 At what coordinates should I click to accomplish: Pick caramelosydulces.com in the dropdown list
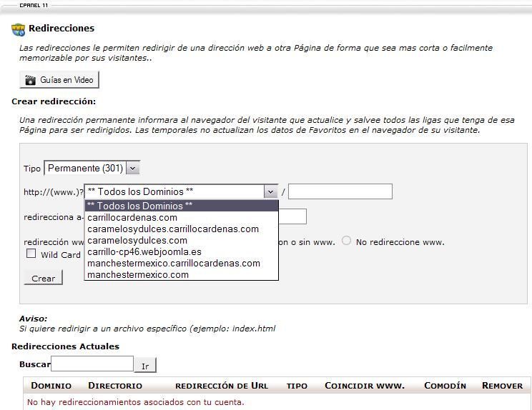coord(182,241)
